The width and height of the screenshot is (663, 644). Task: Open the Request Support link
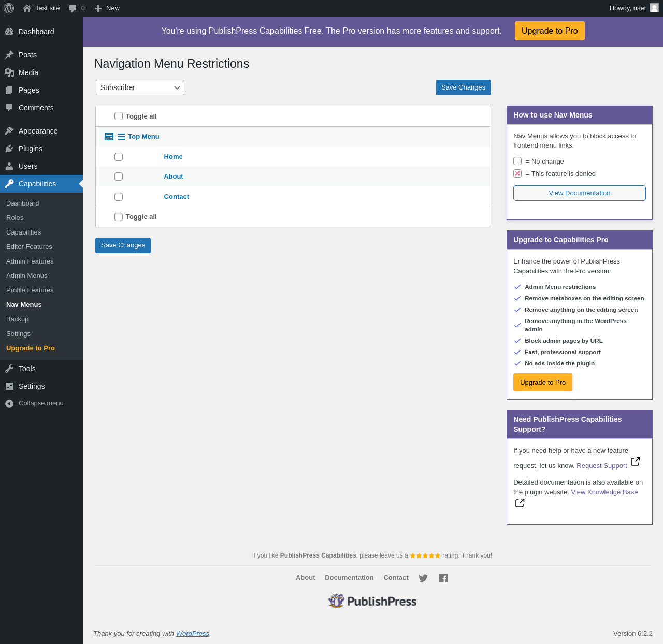(x=602, y=466)
